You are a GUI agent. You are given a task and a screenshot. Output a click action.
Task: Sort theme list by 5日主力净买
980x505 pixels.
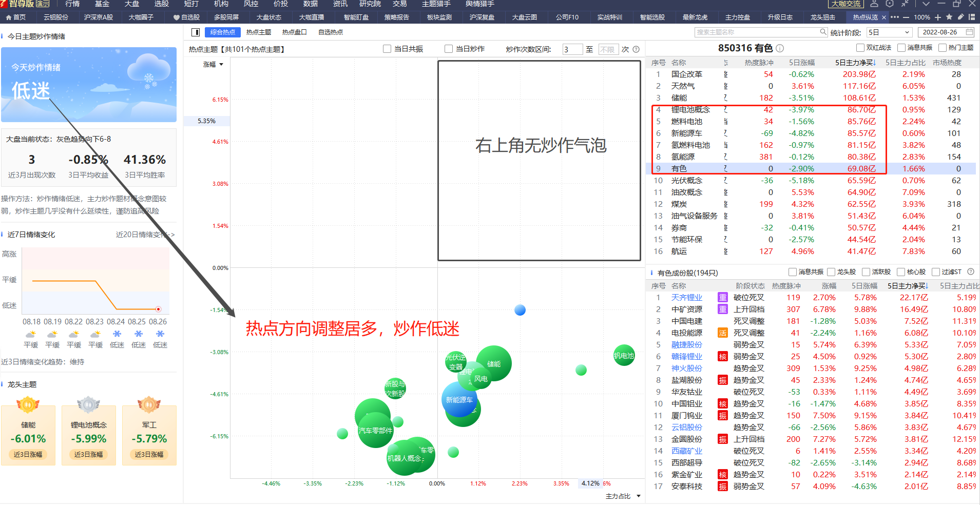[855, 63]
